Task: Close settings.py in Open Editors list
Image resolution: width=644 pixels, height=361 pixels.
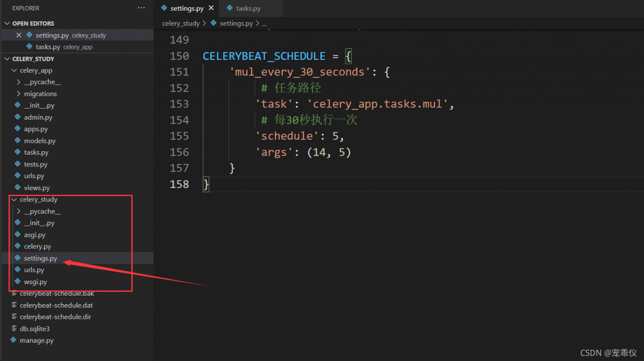Action: (19, 35)
